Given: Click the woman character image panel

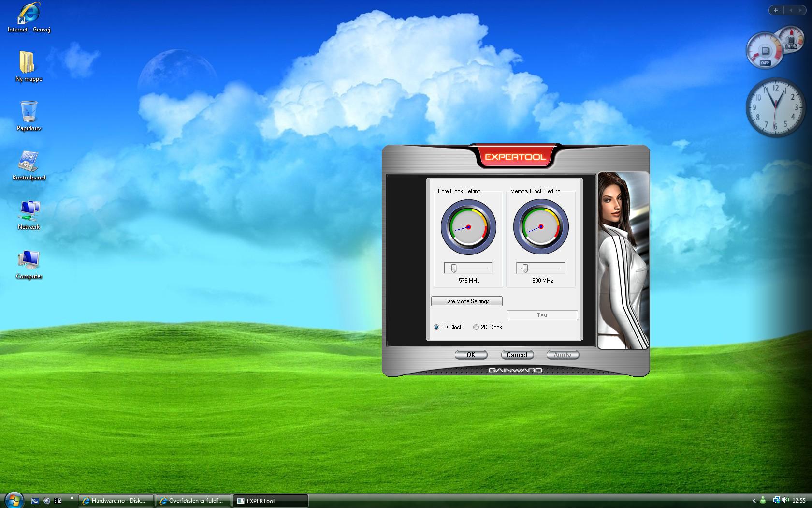Looking at the screenshot, I should (x=623, y=260).
